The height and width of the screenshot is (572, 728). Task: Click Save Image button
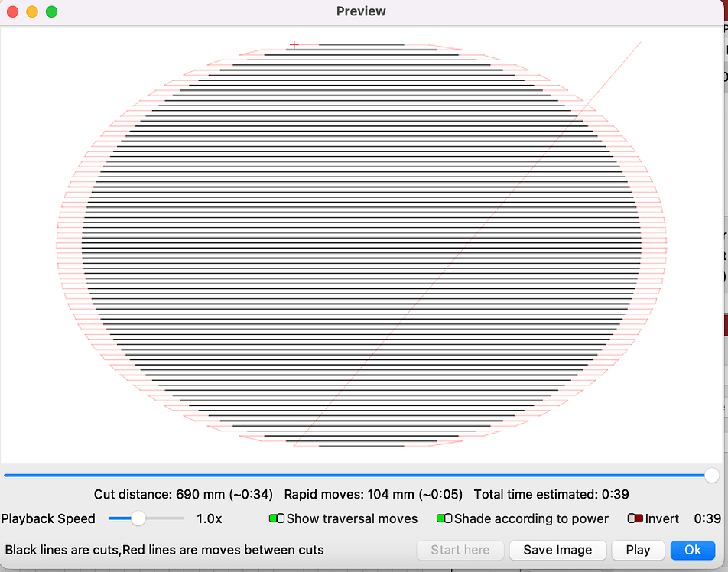click(557, 550)
